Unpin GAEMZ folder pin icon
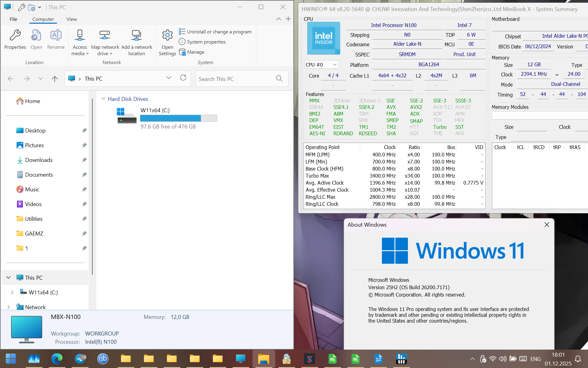This screenshot has height=368, width=588. (x=84, y=233)
